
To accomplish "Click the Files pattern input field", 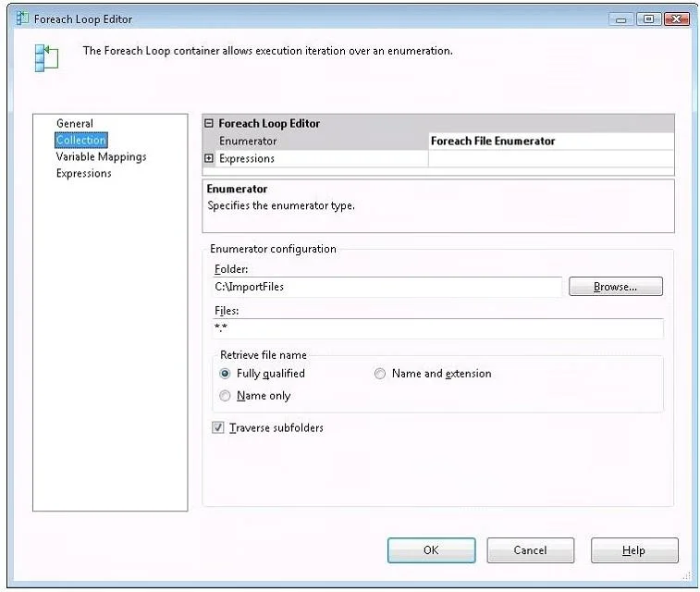I will click(438, 328).
